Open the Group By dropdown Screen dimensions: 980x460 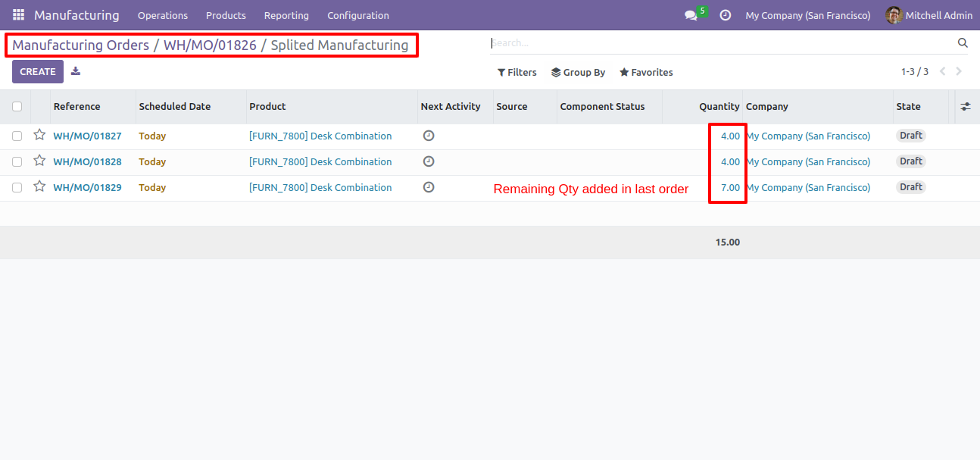click(x=579, y=73)
